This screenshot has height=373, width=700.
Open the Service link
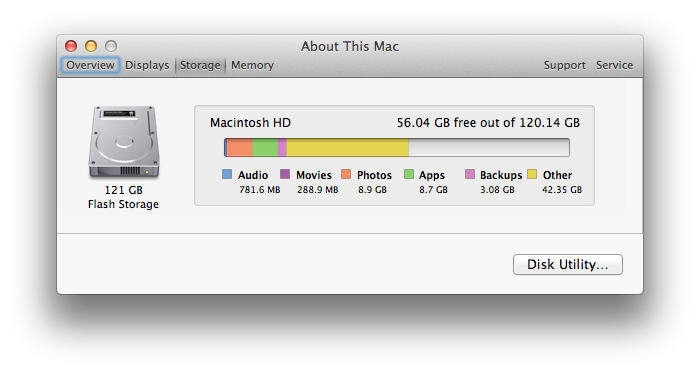tap(614, 65)
